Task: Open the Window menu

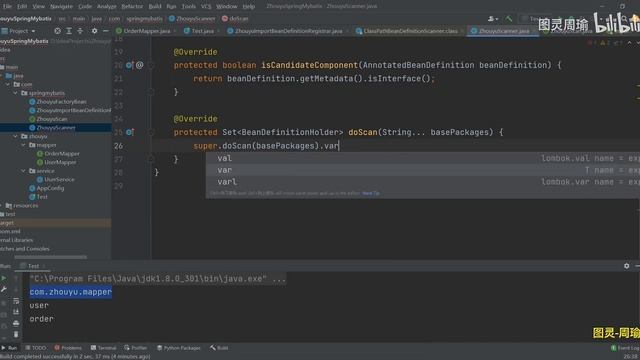Action: (x=227, y=7)
